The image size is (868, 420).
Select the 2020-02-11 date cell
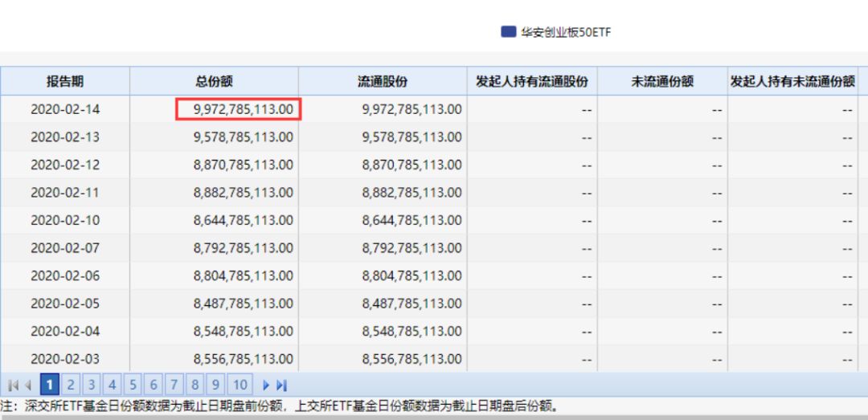pyautogui.click(x=65, y=193)
